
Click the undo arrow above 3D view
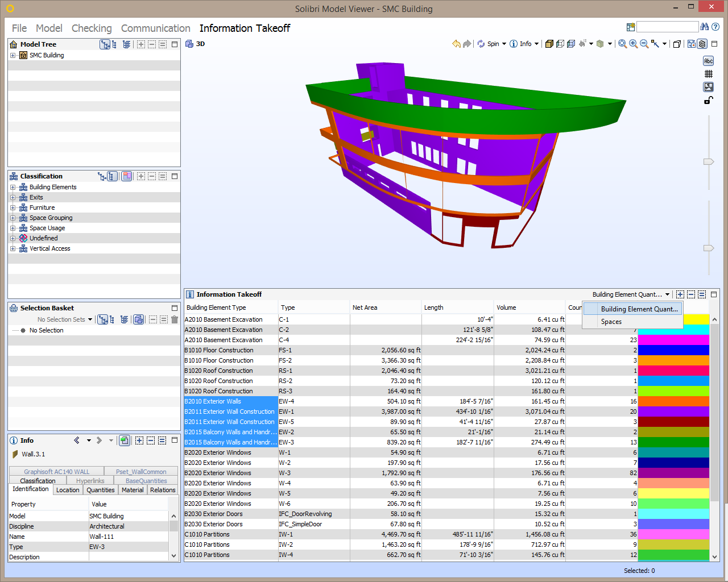456,44
